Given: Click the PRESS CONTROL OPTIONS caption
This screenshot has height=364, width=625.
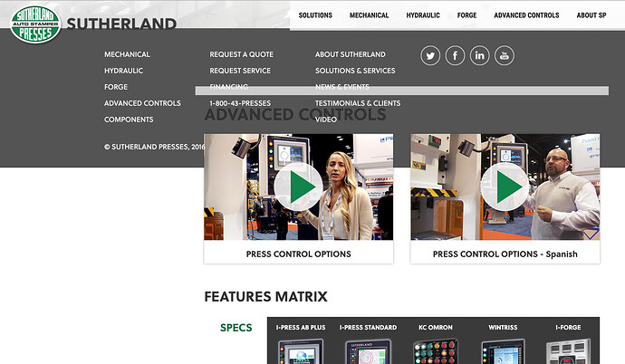Looking at the screenshot, I should coord(299,254).
